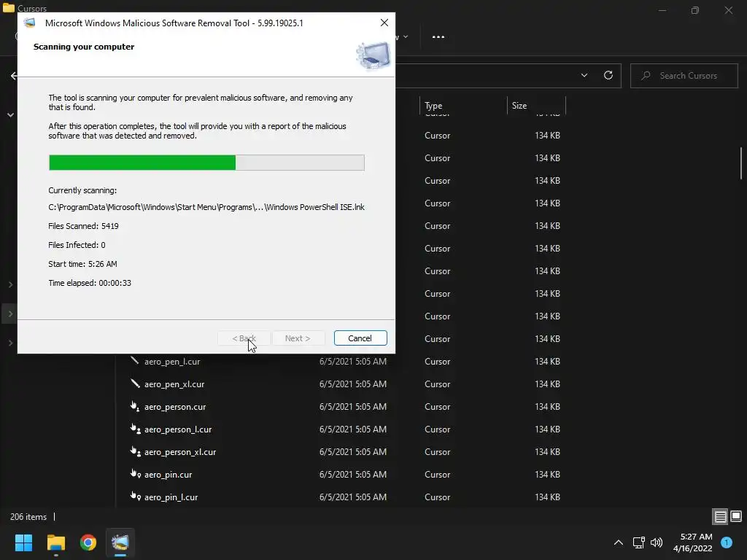Image resolution: width=747 pixels, height=560 pixels.
Task: Switch to the Removal Tool taskbar icon
Action: (x=120, y=542)
